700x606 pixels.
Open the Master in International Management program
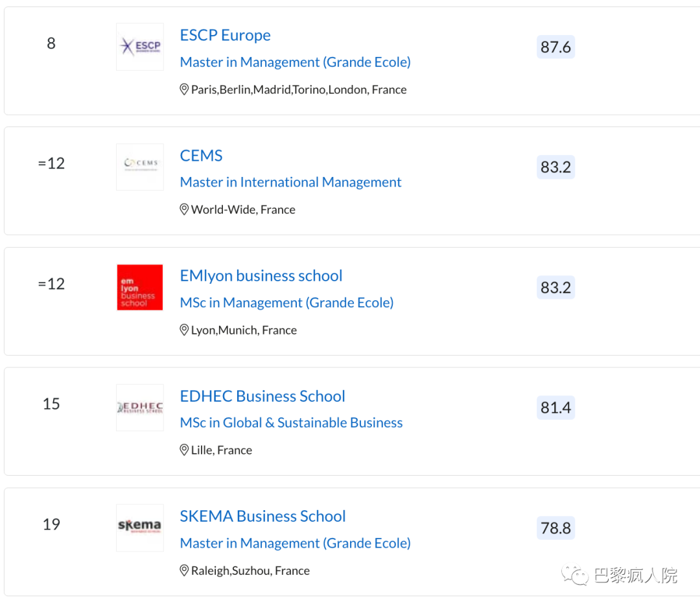click(x=290, y=182)
